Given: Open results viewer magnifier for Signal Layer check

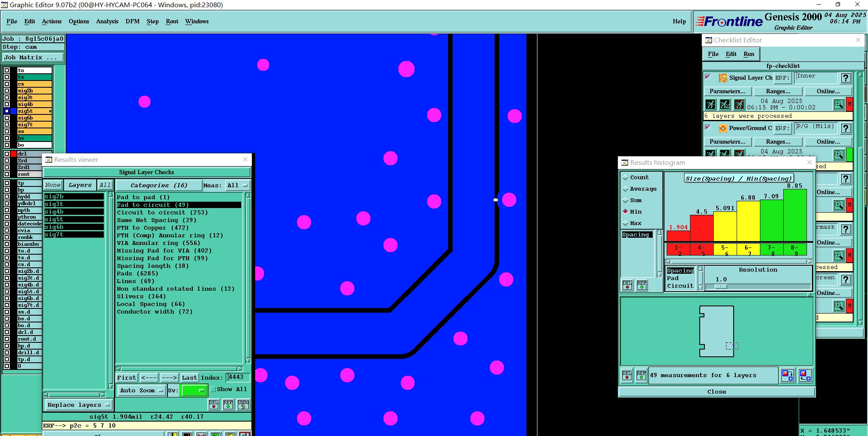Looking at the screenshot, I should (839, 104).
